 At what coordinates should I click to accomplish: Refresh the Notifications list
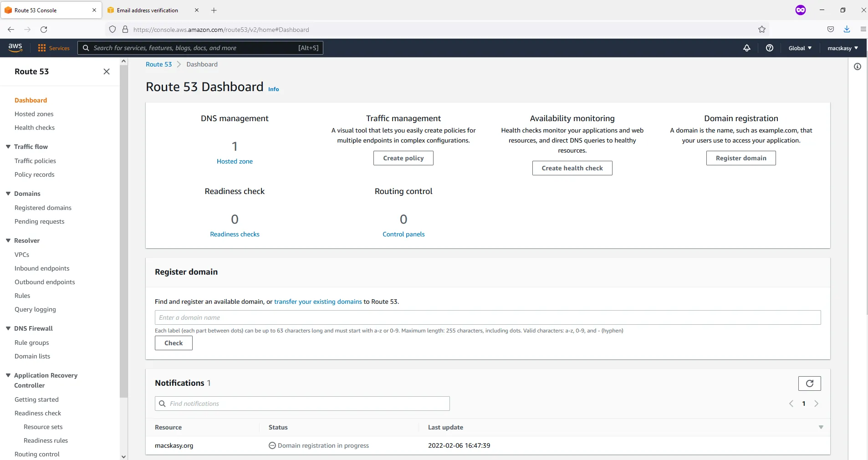[x=810, y=383]
